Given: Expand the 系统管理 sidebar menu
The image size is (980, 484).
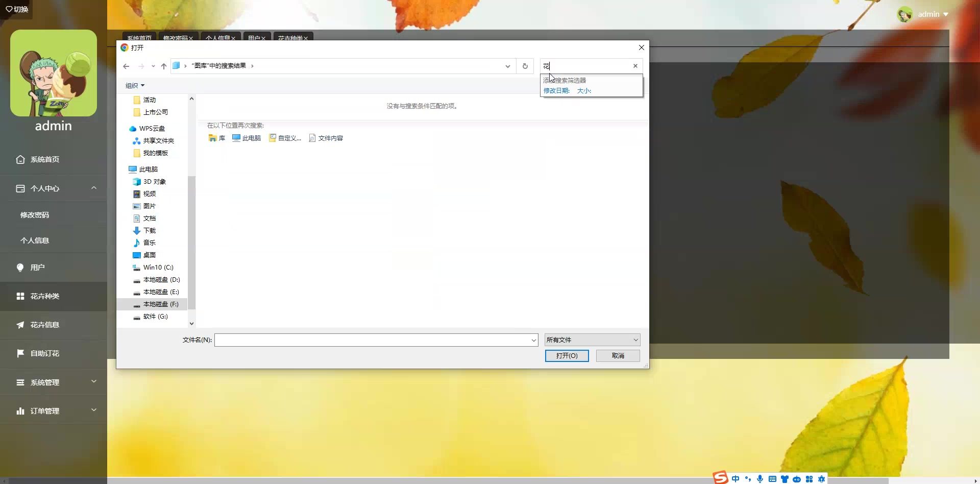Looking at the screenshot, I should pyautogui.click(x=54, y=382).
